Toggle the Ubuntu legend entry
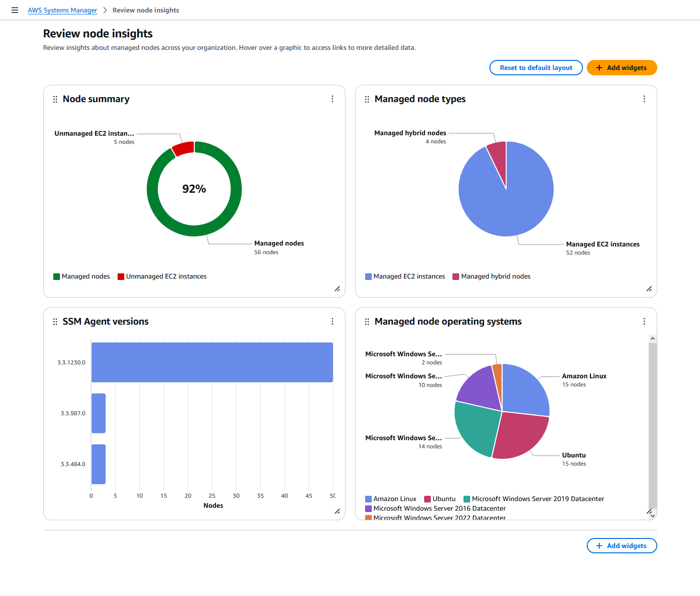The image size is (700, 596). pos(440,499)
